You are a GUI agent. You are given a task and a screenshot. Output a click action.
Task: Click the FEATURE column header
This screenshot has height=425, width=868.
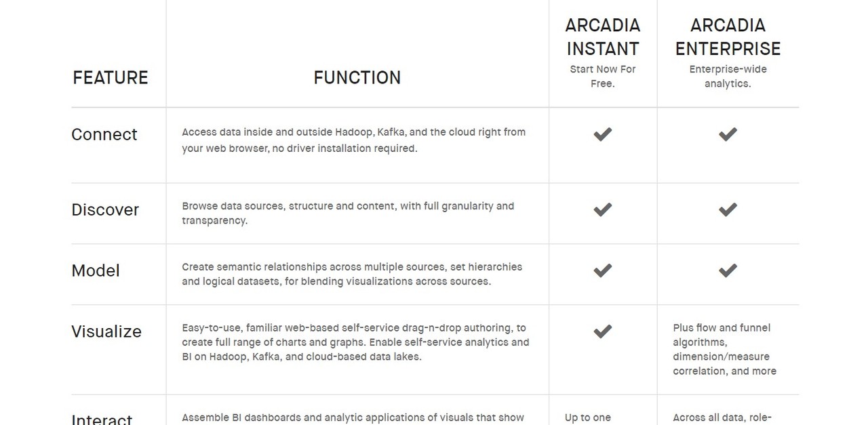[x=111, y=78]
